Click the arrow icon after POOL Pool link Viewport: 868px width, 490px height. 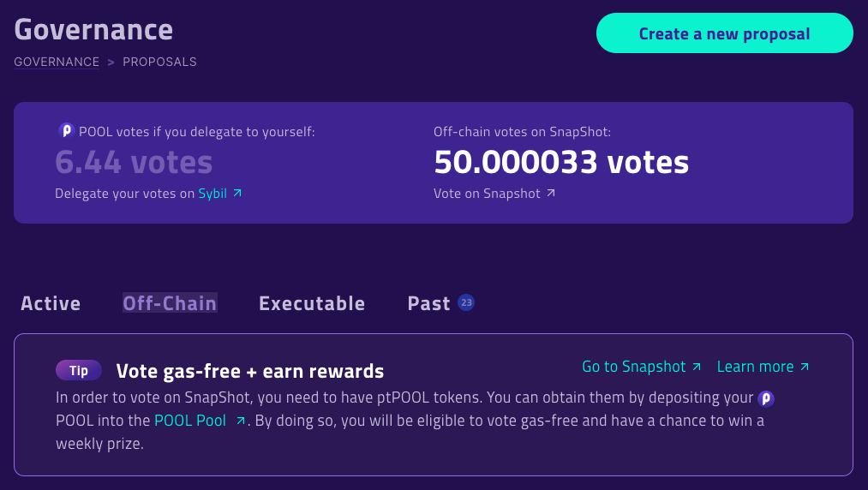pyautogui.click(x=240, y=421)
